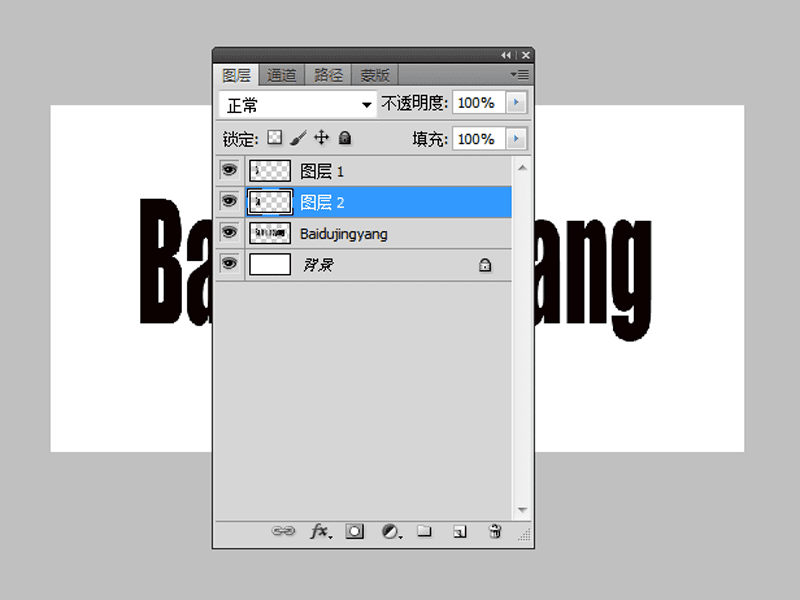This screenshot has width=800, height=600.
Task: Click the 背景 layer white thumbnail
Action: point(270,265)
